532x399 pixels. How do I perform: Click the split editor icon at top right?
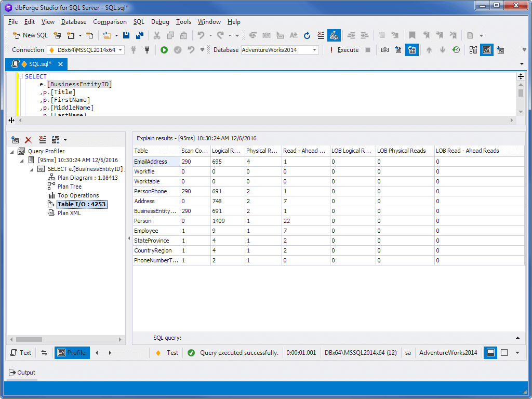coord(521,76)
